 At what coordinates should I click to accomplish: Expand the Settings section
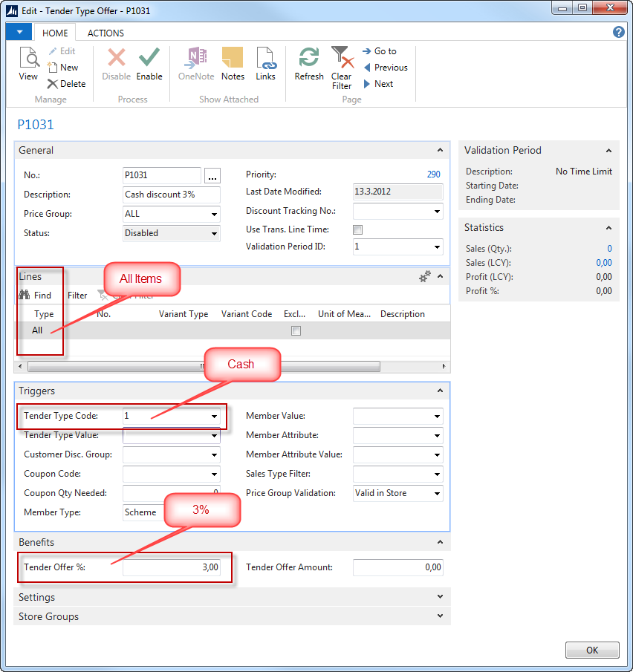pyautogui.click(x=441, y=597)
